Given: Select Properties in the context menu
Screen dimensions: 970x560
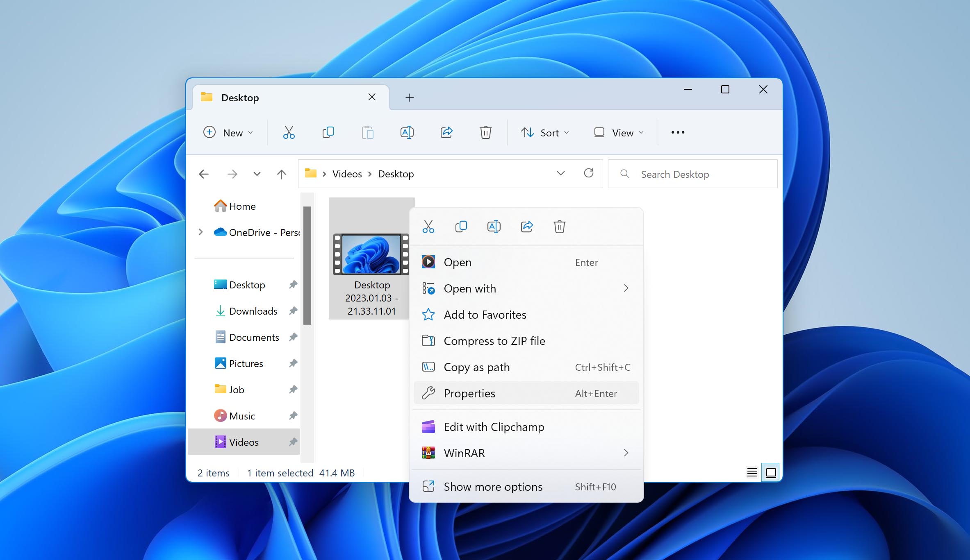Looking at the screenshot, I should [x=526, y=393].
